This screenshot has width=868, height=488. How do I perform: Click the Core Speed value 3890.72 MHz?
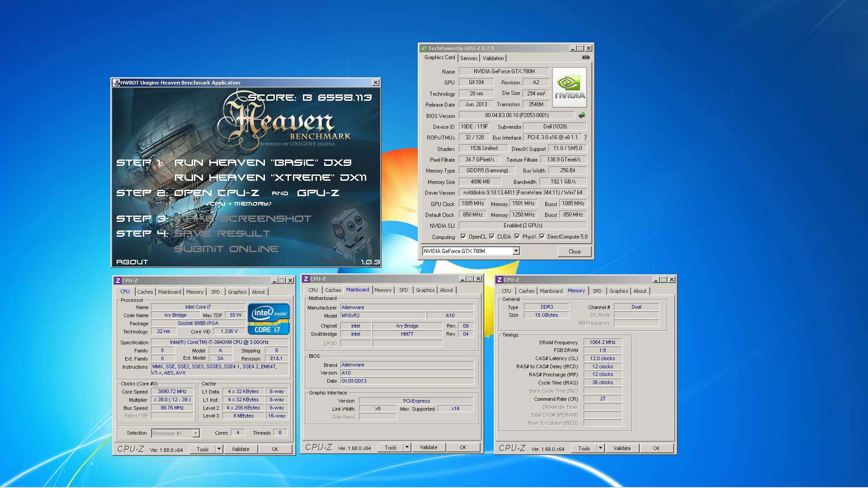tap(172, 392)
